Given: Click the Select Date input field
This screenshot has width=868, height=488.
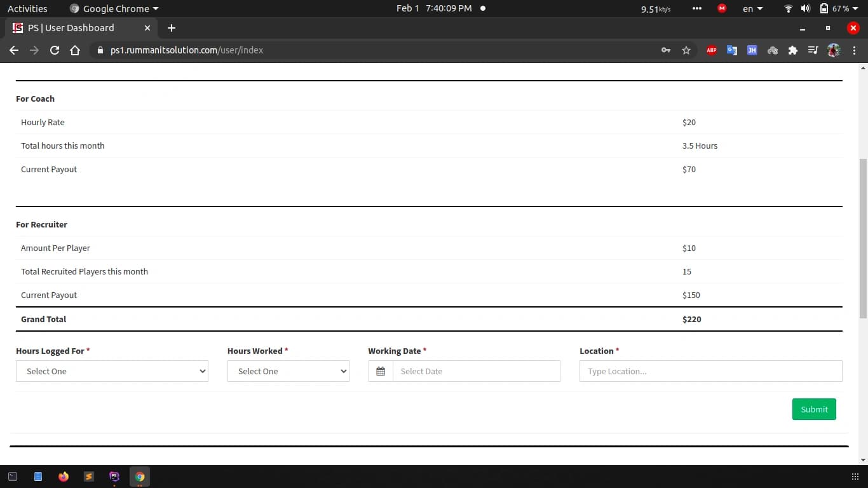Looking at the screenshot, I should pyautogui.click(x=477, y=371).
